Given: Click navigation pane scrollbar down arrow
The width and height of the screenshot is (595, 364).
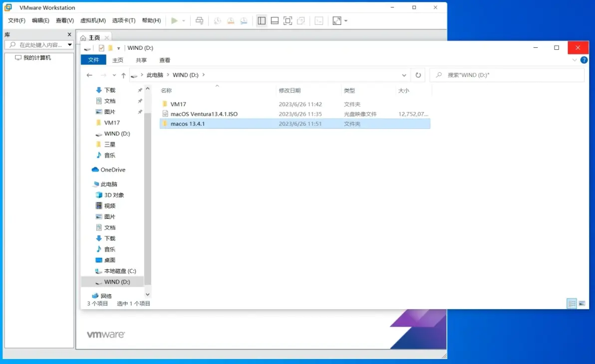Looking at the screenshot, I should tap(148, 294).
